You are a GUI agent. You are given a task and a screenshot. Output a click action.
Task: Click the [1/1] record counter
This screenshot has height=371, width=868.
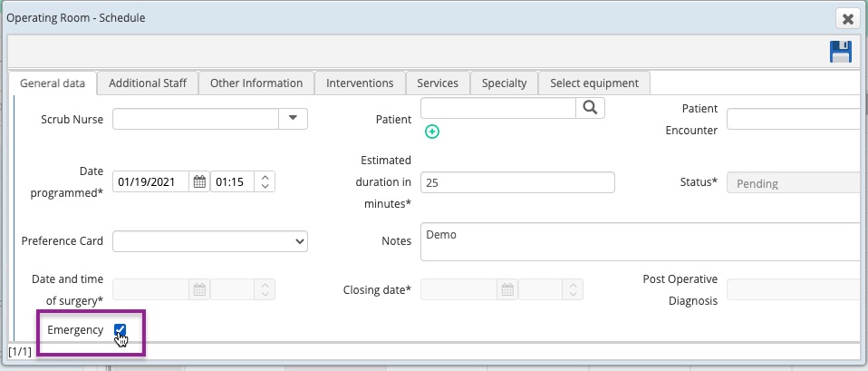pyautogui.click(x=20, y=351)
